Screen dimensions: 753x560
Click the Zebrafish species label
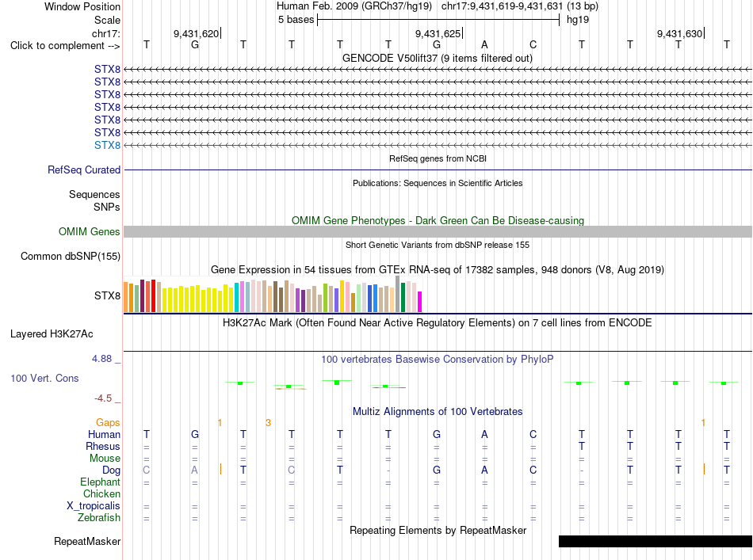[99, 518]
